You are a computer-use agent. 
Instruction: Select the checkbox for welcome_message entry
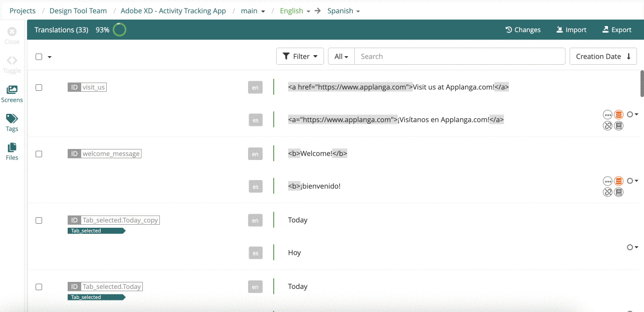39,154
